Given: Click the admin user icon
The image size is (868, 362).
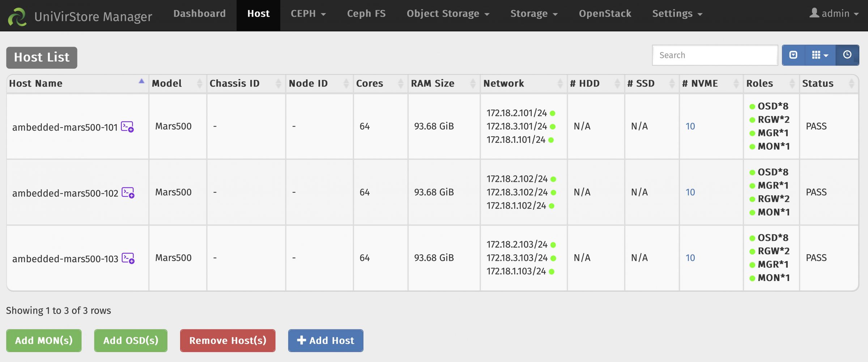Looking at the screenshot, I should pyautogui.click(x=814, y=13).
